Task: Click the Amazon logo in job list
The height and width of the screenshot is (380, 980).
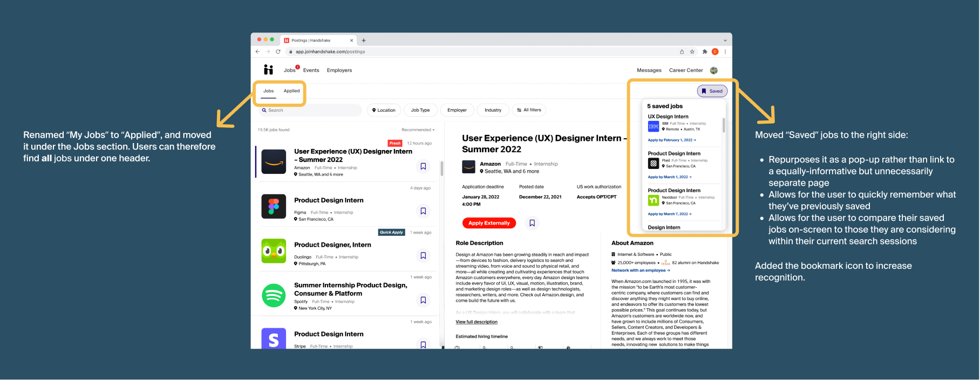Action: point(274,162)
